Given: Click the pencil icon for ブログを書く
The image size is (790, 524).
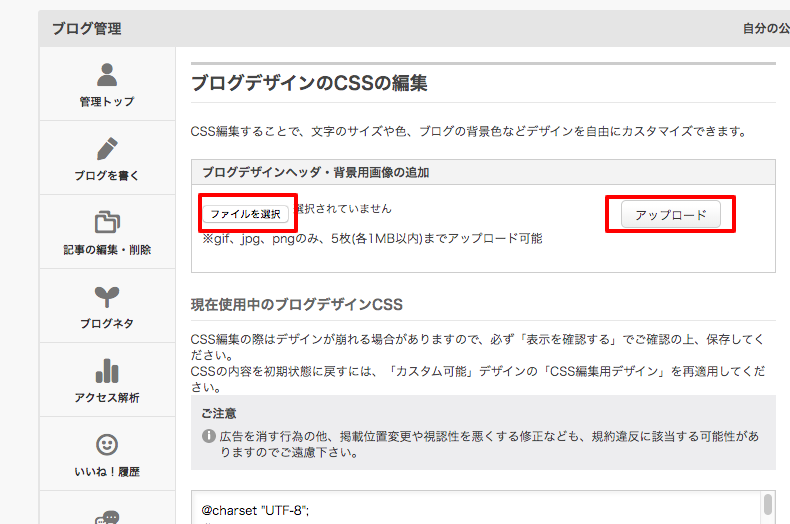Looking at the screenshot, I should tap(107, 149).
